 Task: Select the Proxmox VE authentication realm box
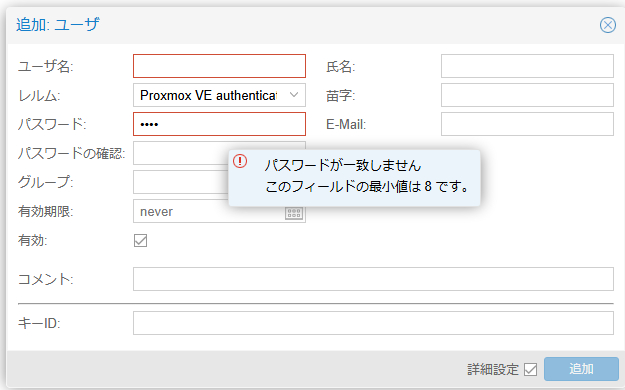click(219, 95)
